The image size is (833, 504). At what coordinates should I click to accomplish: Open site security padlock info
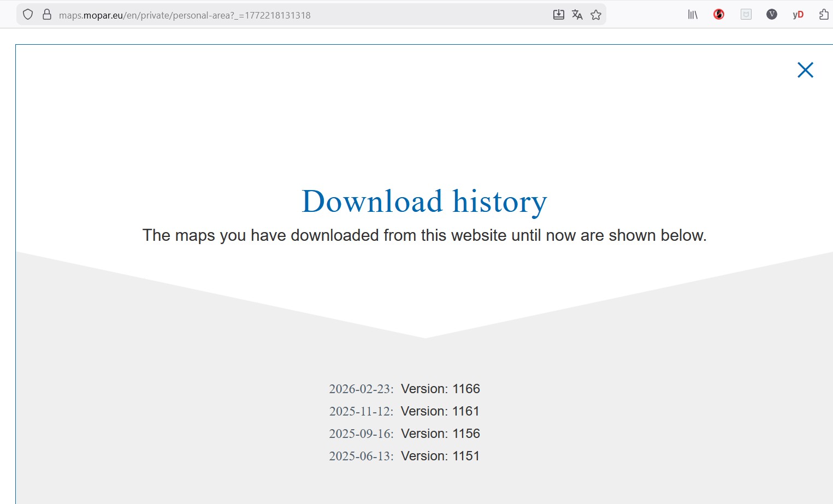47,15
